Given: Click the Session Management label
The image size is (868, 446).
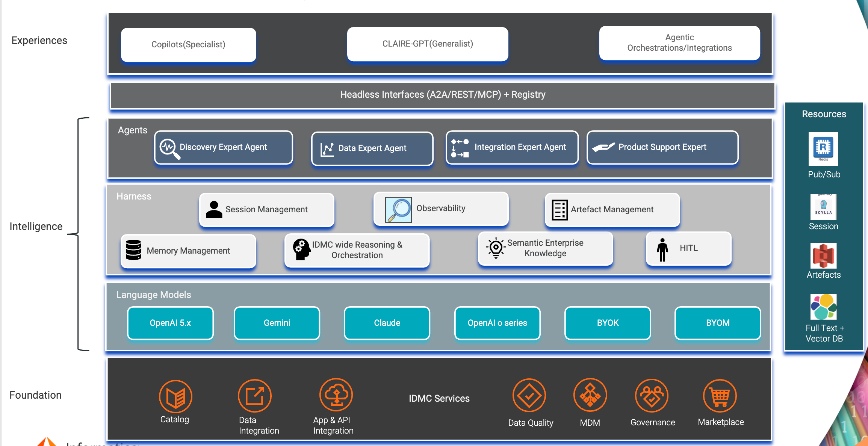Looking at the screenshot, I should coord(266,210).
